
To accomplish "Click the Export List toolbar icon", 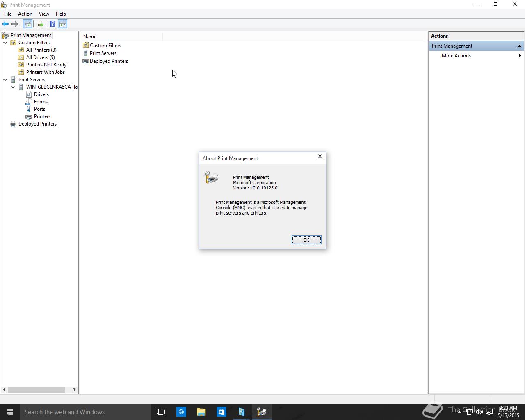I will (x=40, y=24).
